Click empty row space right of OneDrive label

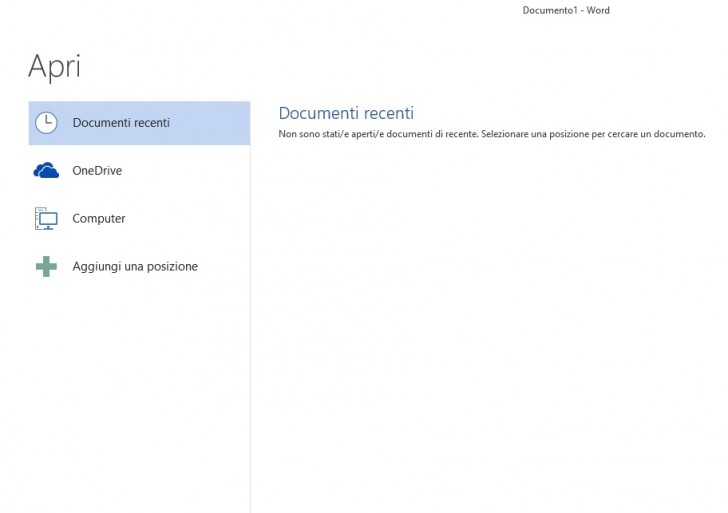click(x=190, y=171)
